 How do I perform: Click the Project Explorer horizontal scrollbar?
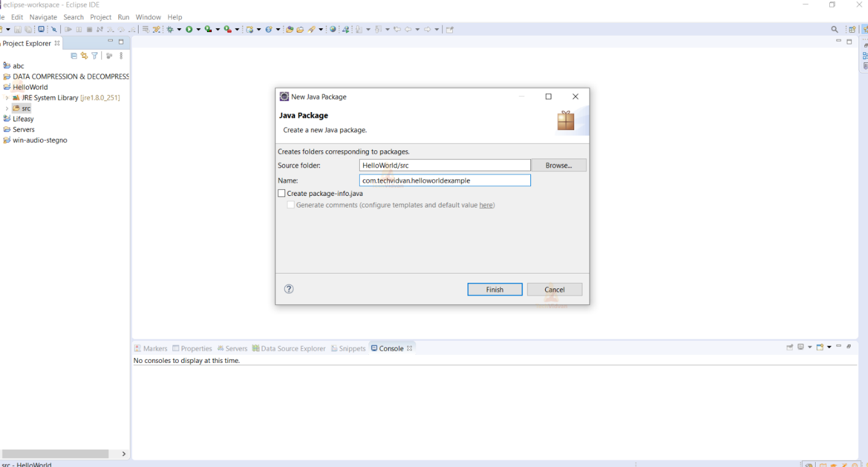pos(55,453)
